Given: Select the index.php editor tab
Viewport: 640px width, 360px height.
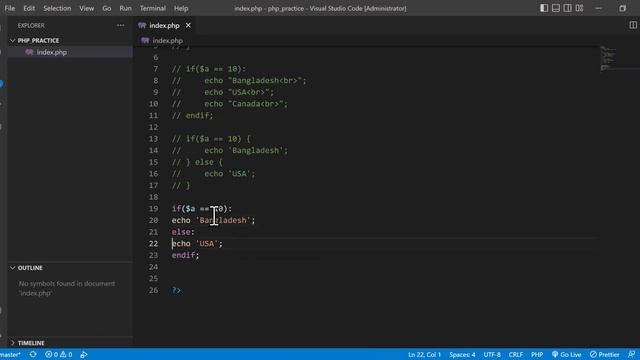Looking at the screenshot, I should [164, 25].
